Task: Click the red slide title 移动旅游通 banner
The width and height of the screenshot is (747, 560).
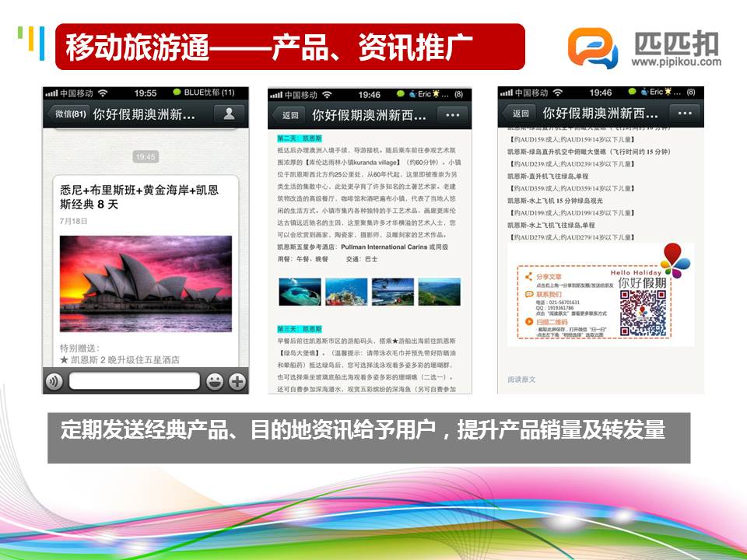Action: pyautogui.click(x=290, y=47)
